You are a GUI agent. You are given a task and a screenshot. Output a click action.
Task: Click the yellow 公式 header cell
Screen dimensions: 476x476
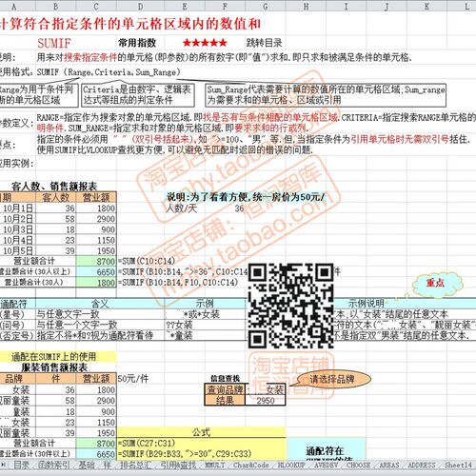(201, 432)
